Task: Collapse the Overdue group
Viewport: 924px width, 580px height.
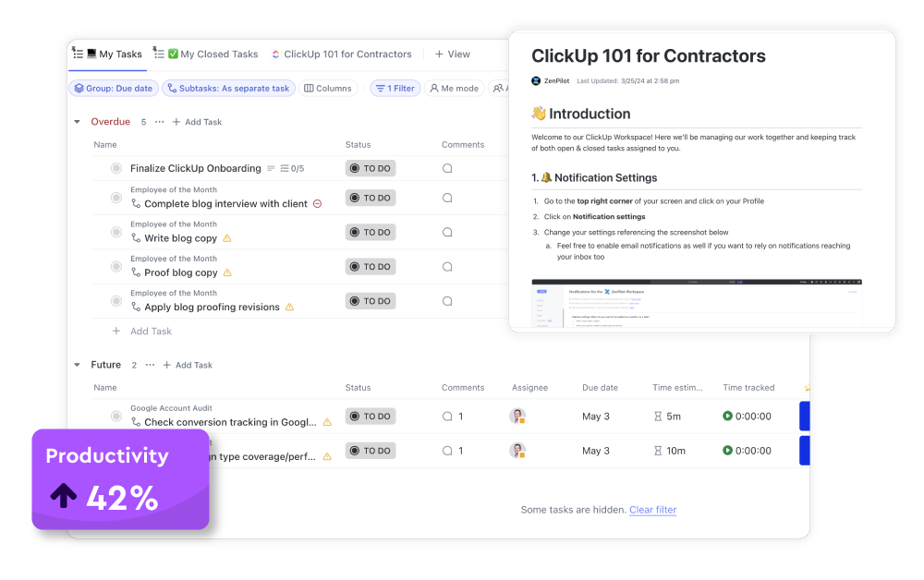Action: 78,122
